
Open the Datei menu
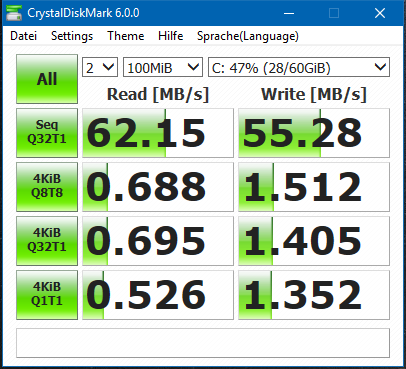[x=23, y=36]
